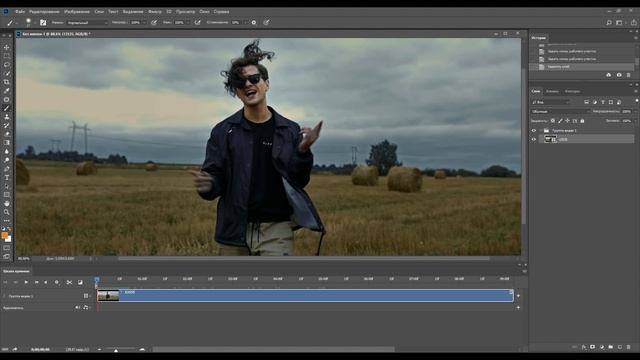This screenshot has width=640, height=360.
Task: Split the clip at playhead with scissors
Action: [69, 282]
